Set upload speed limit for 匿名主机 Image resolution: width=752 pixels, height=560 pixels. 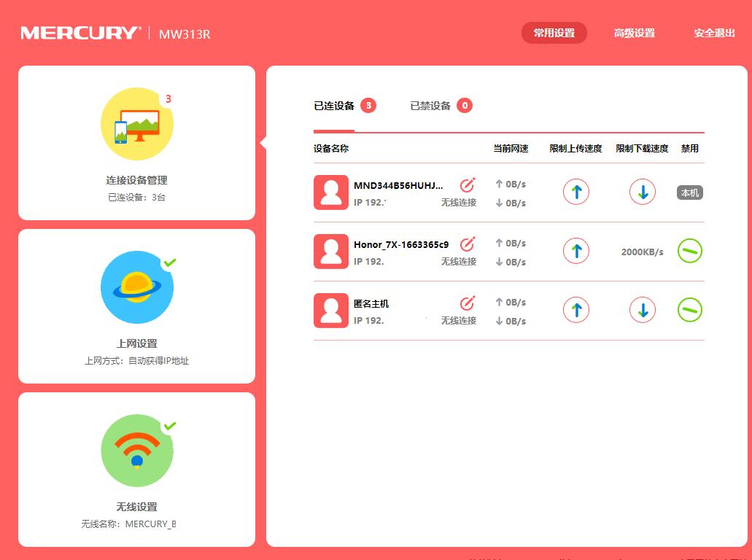tap(575, 309)
